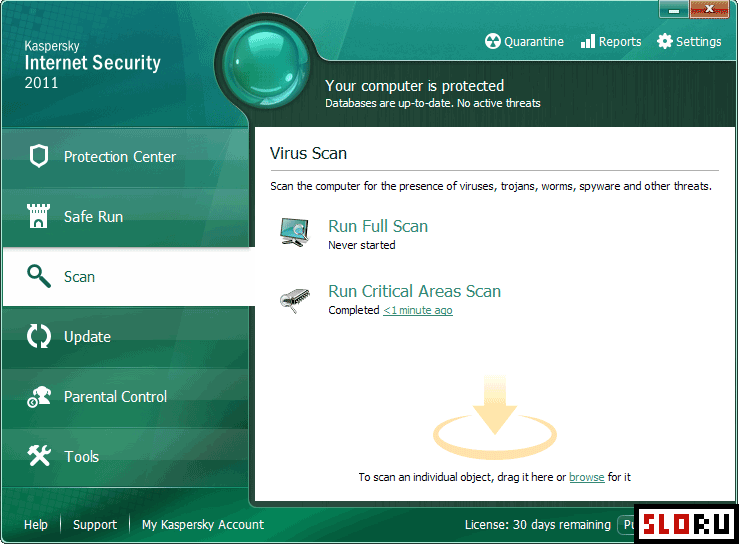Select the Scan tab label
Viewport: 739px width, 544px height.
pyautogui.click(x=79, y=277)
